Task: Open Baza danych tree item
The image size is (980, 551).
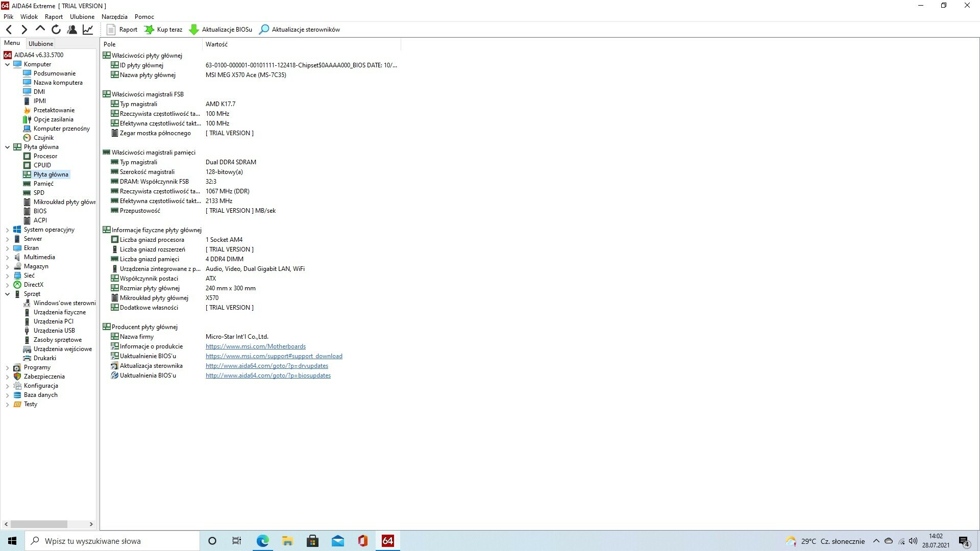Action: (41, 395)
